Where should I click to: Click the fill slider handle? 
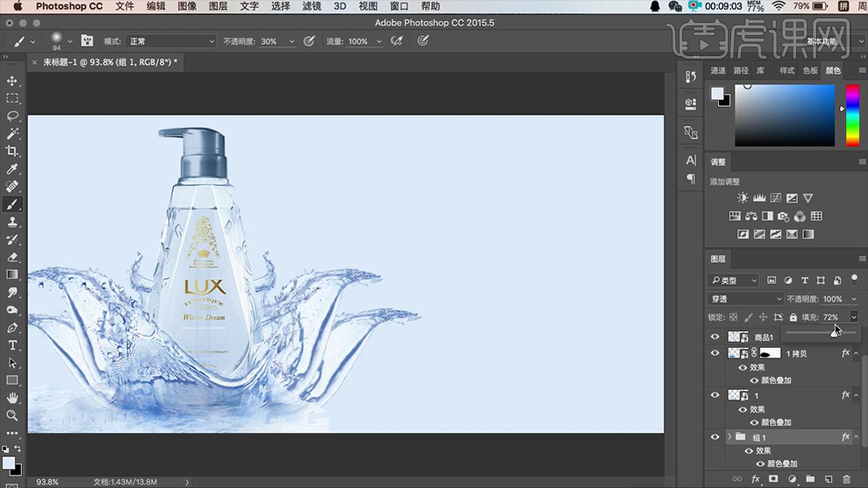834,333
